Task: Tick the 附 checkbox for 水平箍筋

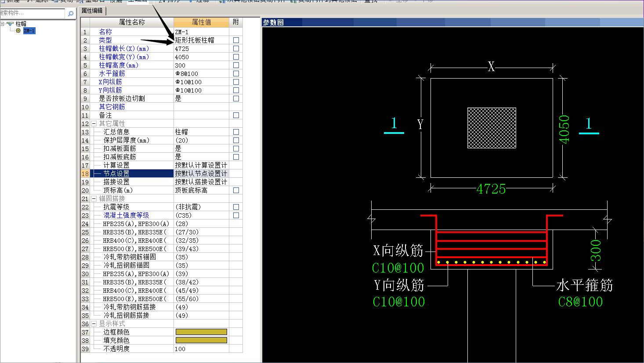Action: [x=236, y=73]
